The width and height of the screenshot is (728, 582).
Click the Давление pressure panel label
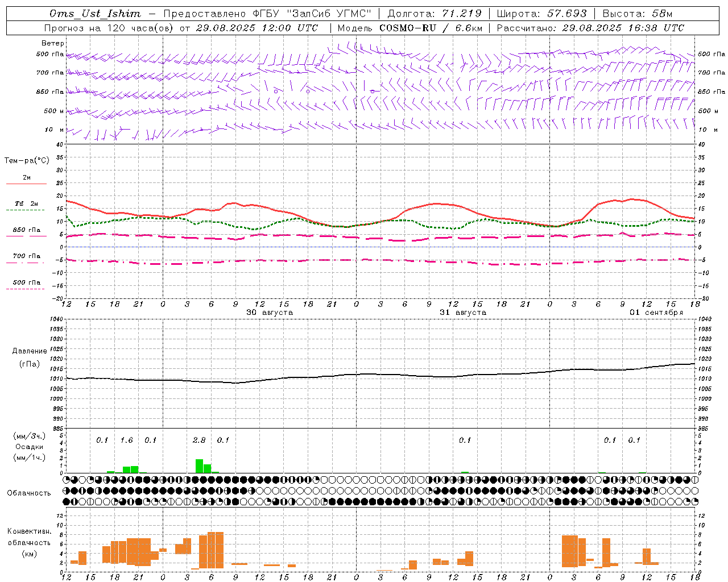coord(30,351)
